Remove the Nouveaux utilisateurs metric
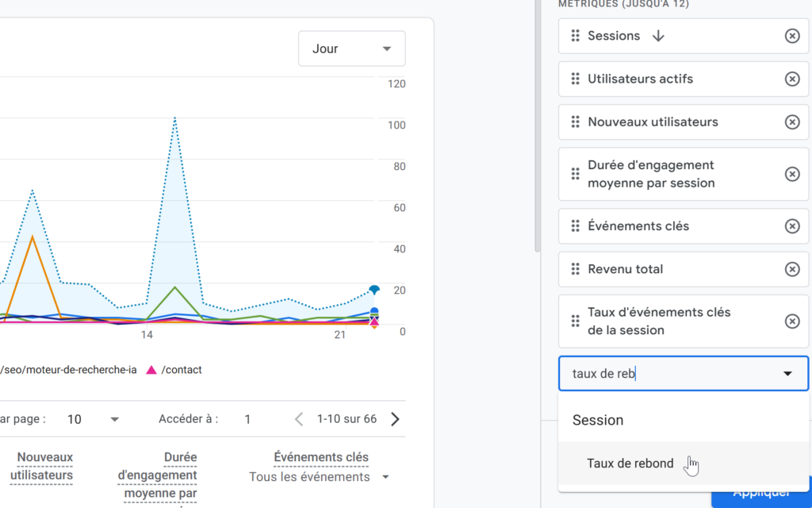The image size is (812, 508). (x=792, y=121)
